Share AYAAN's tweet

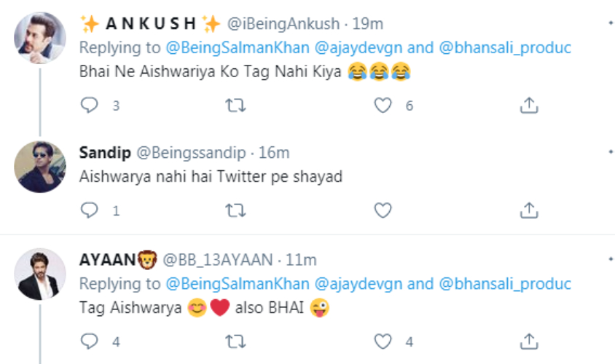point(528,341)
